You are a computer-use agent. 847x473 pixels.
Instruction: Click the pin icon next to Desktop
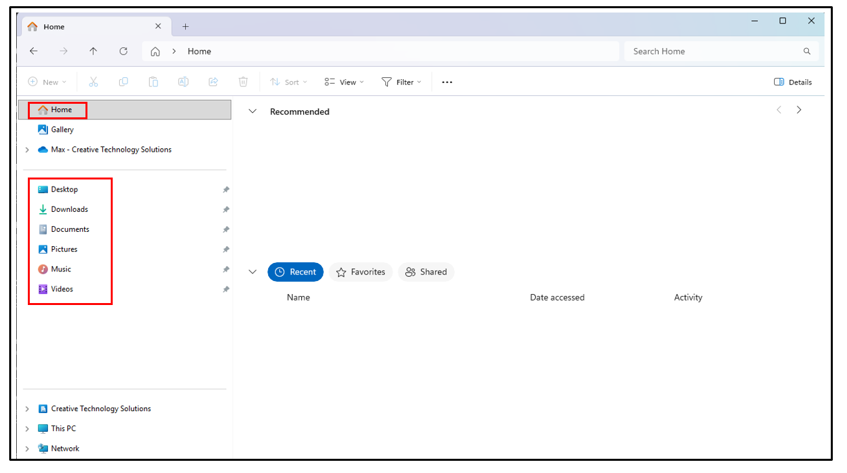(x=226, y=190)
